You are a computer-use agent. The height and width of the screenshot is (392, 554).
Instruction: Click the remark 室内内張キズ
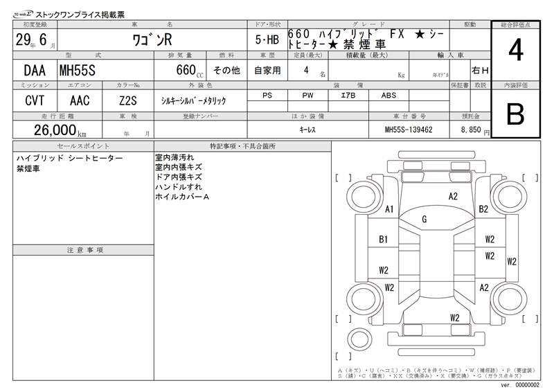click(179, 167)
